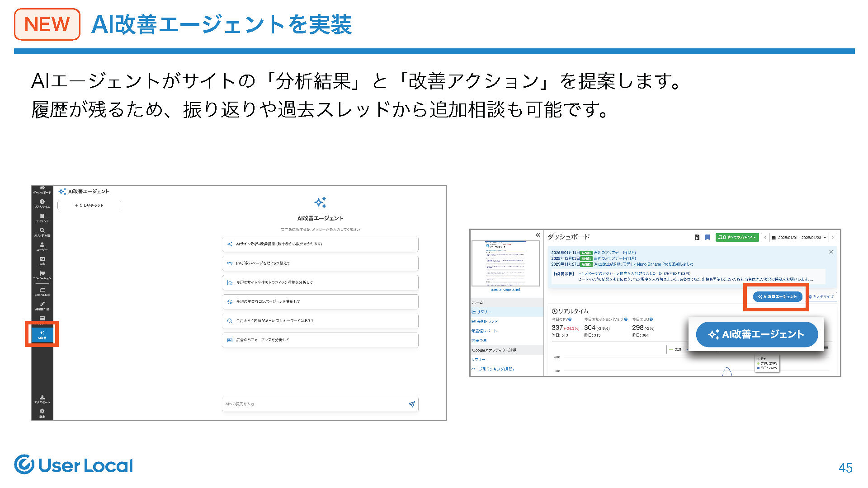The height and width of the screenshot is (488, 868).
Task: Select 未来予測 in side menu
Action: [479, 341]
